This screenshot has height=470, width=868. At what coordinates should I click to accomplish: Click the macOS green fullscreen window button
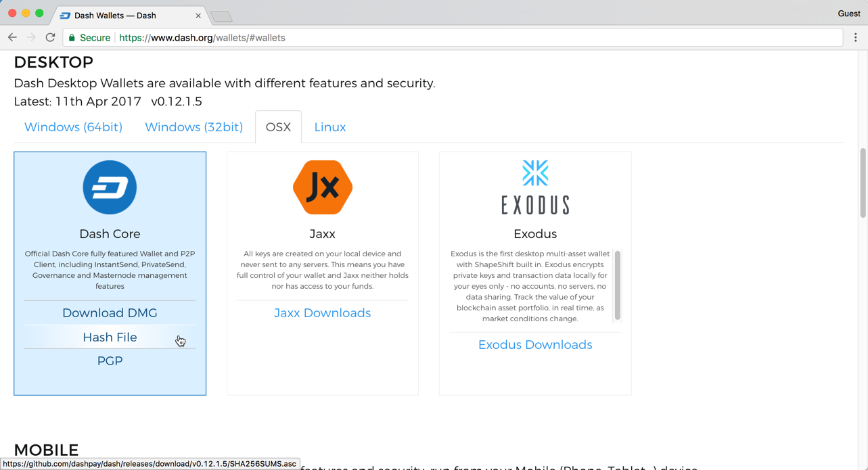(x=39, y=14)
